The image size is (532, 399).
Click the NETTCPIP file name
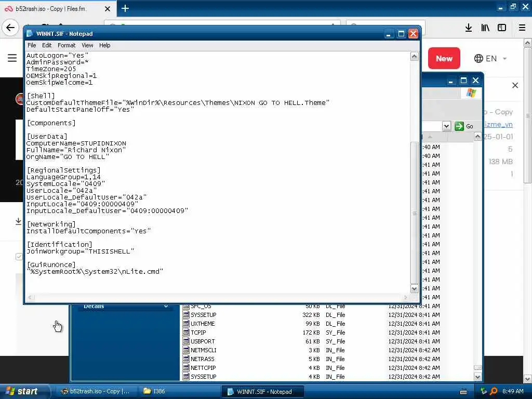[x=203, y=368]
